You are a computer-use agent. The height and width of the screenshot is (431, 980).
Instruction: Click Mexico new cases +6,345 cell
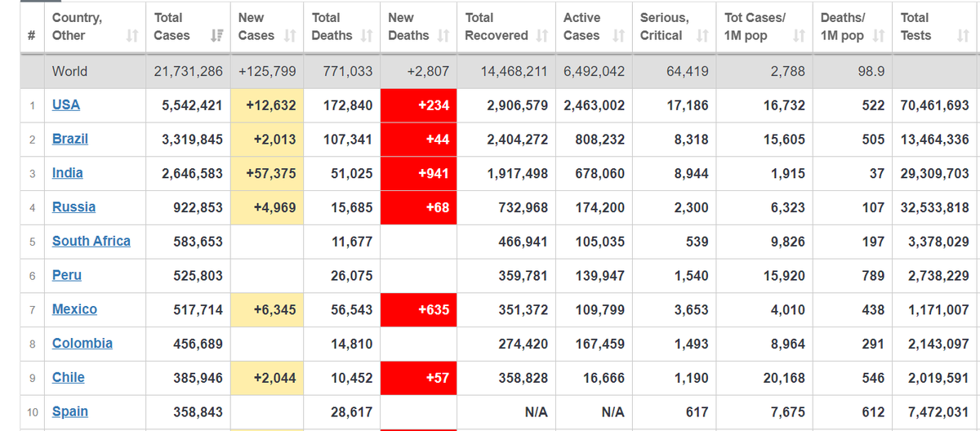coord(267,310)
